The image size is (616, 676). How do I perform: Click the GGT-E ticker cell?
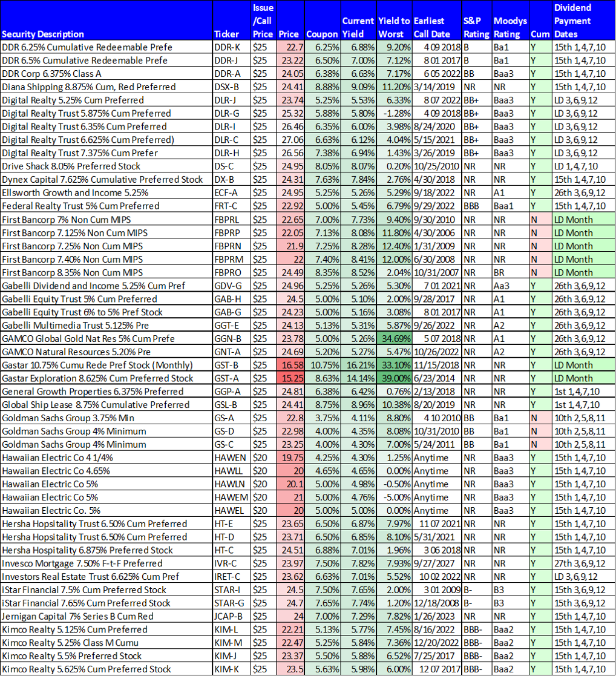tap(232, 325)
